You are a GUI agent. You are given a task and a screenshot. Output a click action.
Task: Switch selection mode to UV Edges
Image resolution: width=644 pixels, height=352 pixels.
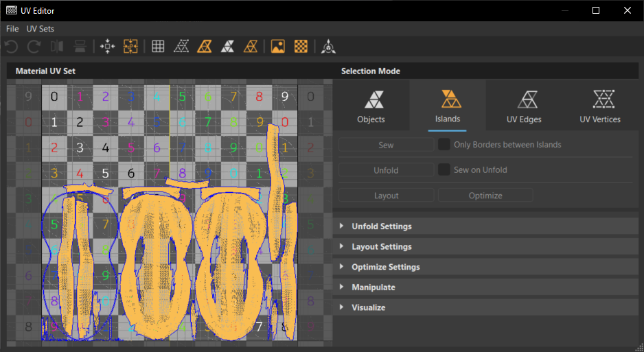tap(524, 106)
